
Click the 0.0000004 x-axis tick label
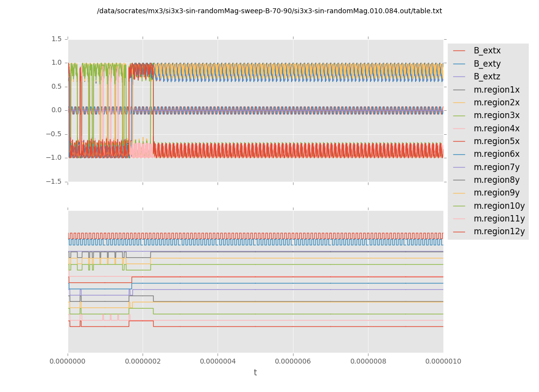pyautogui.click(x=218, y=362)
